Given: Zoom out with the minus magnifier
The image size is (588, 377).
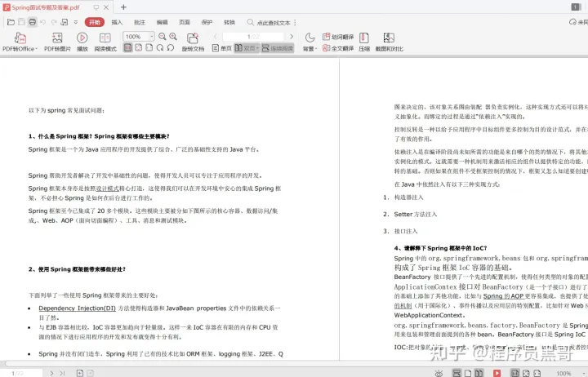Looking at the screenshot, I should click(x=163, y=37).
